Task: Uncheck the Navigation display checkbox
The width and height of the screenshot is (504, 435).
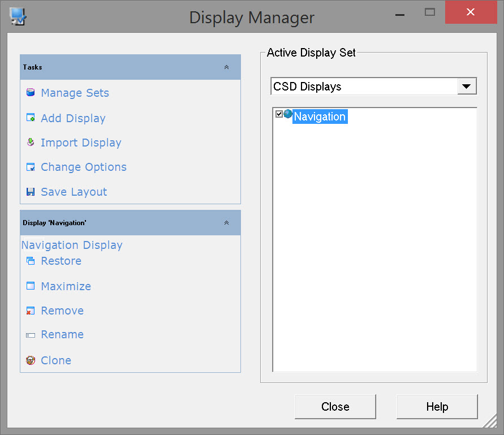Action: coord(279,114)
